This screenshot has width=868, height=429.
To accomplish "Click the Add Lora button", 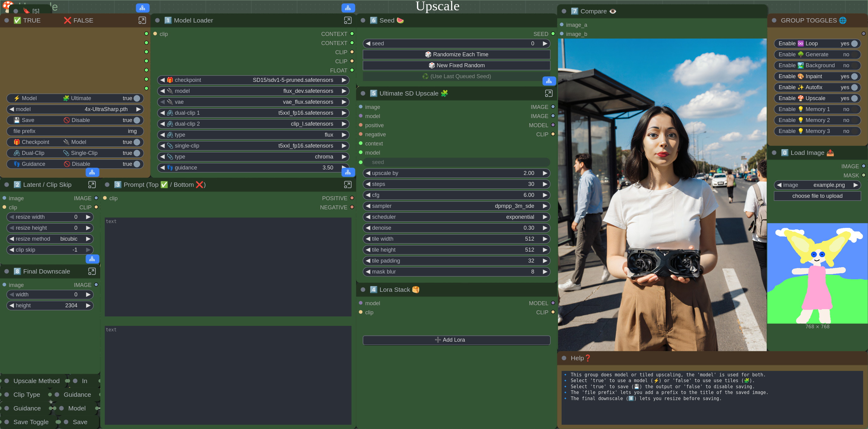I will point(456,340).
